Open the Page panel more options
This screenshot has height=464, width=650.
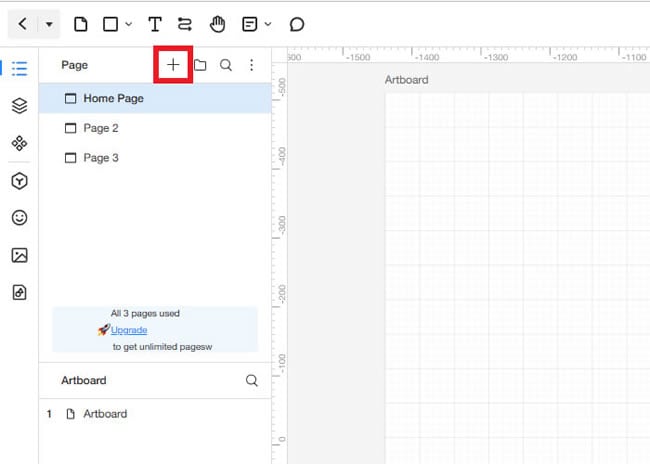tap(252, 65)
